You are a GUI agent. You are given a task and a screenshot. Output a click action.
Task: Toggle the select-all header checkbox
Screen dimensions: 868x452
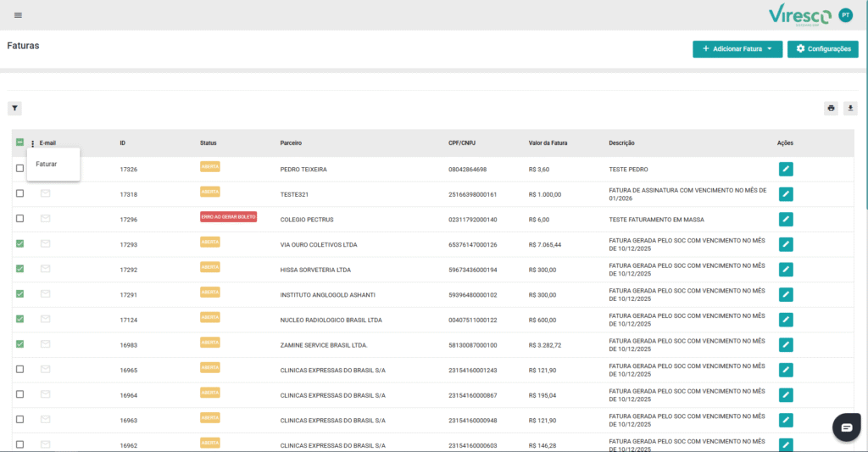pos(19,142)
